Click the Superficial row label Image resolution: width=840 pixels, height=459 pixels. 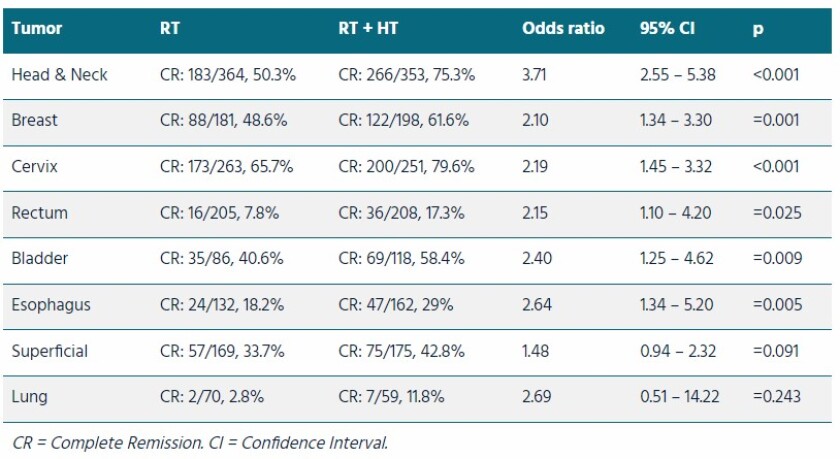[x=50, y=351]
